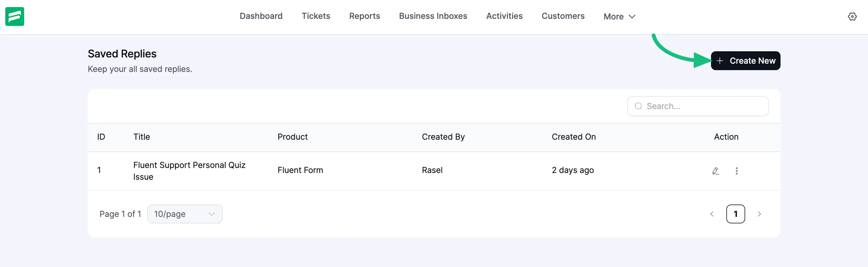The image size is (868, 267).
Task: Click the Fluent Support logo icon
Action: pos(14,16)
